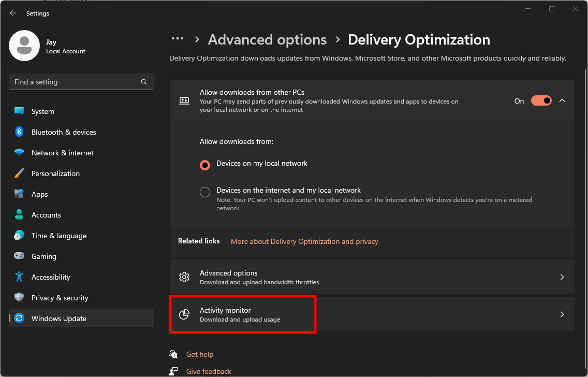The image size is (588, 377).
Task: Click the Wi-Fi Network icon
Action: [19, 152]
